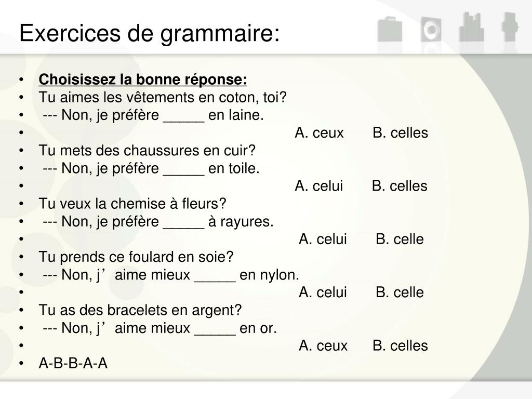Pick 'B. celles' for the chaussures question
The width and height of the screenshot is (532, 399).
[400, 186]
